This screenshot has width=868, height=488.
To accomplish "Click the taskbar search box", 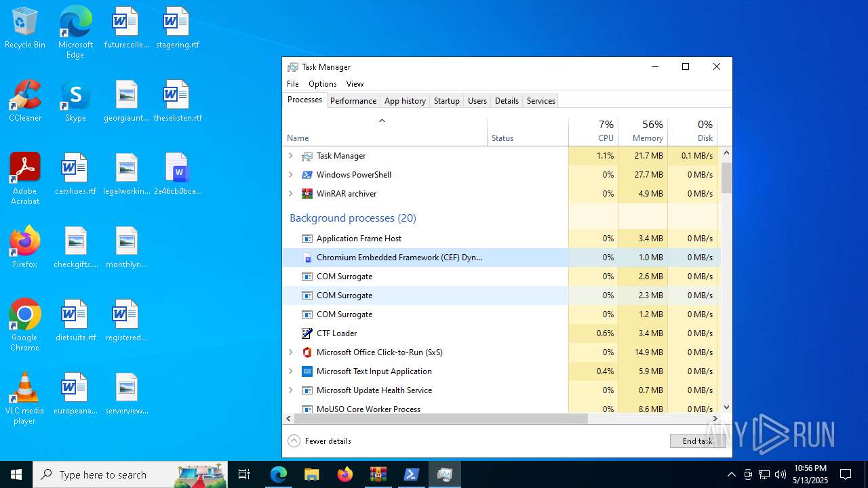I will point(130,474).
